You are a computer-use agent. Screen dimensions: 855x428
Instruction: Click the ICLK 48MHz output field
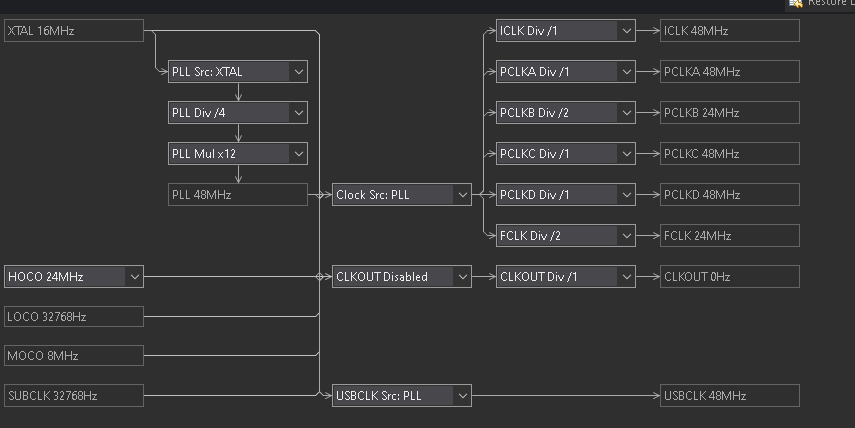click(x=729, y=31)
